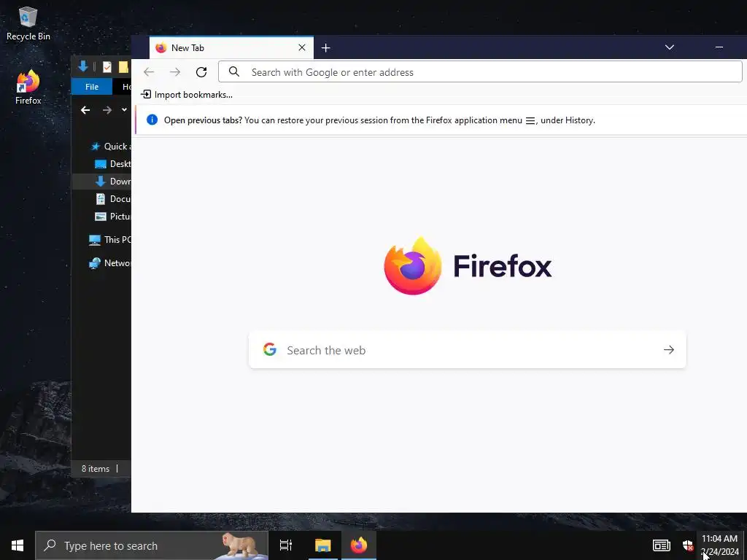Select Quick access in Explorer sidebar

click(x=111, y=146)
